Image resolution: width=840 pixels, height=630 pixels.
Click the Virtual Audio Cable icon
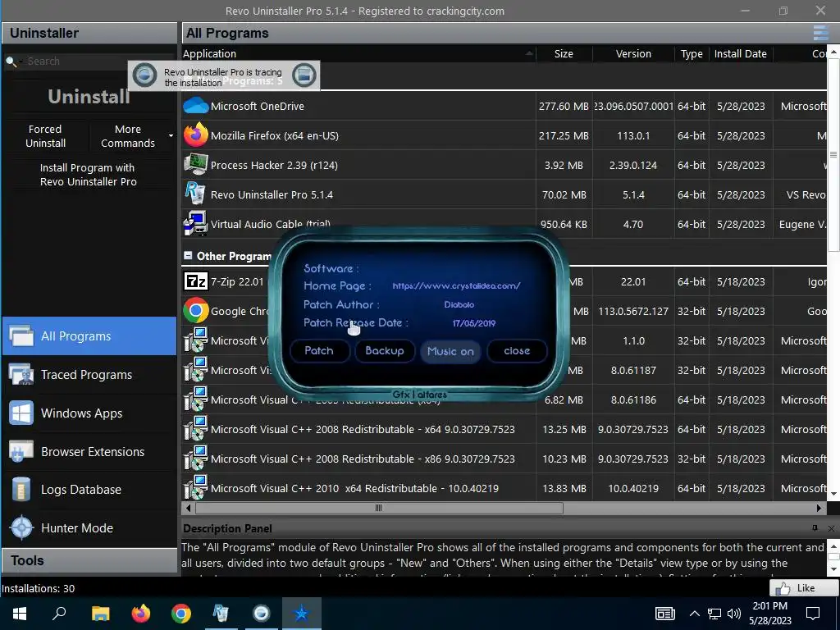pos(195,223)
